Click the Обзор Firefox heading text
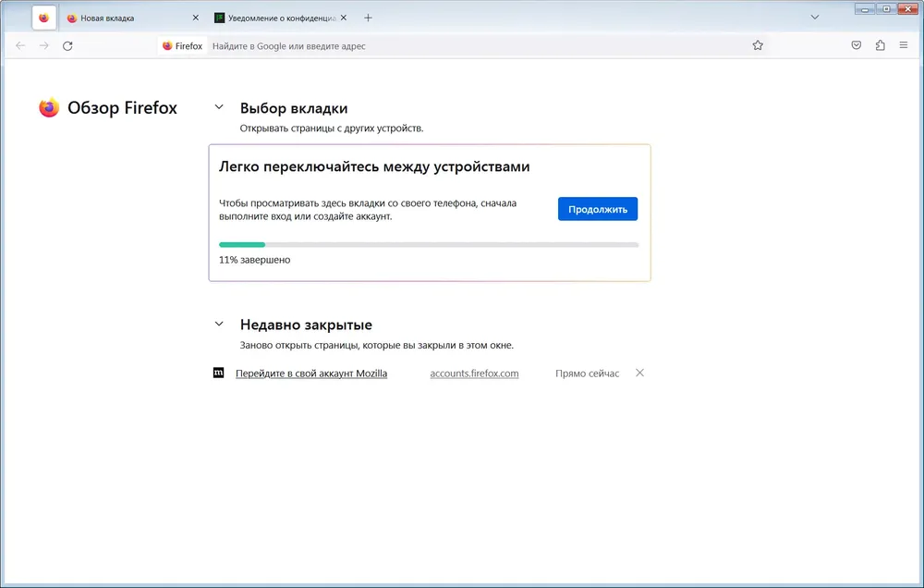Image resolution: width=924 pixels, height=588 pixels. pos(122,108)
